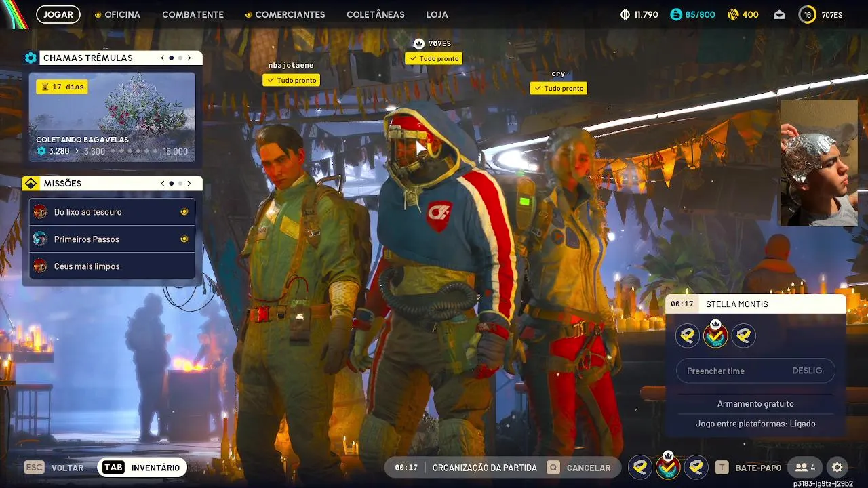The image size is (868, 488).
Task: Click the 707ES username in top bar
Action: click(832, 15)
